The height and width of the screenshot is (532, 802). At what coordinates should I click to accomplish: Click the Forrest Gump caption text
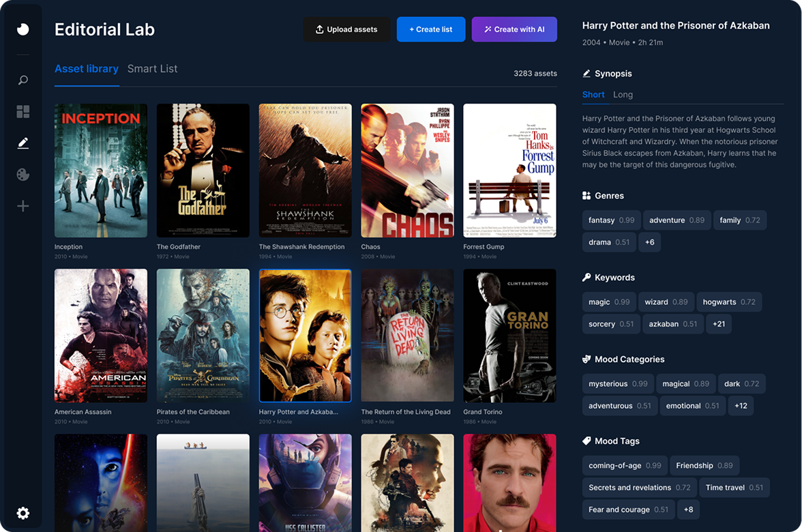[484, 247]
